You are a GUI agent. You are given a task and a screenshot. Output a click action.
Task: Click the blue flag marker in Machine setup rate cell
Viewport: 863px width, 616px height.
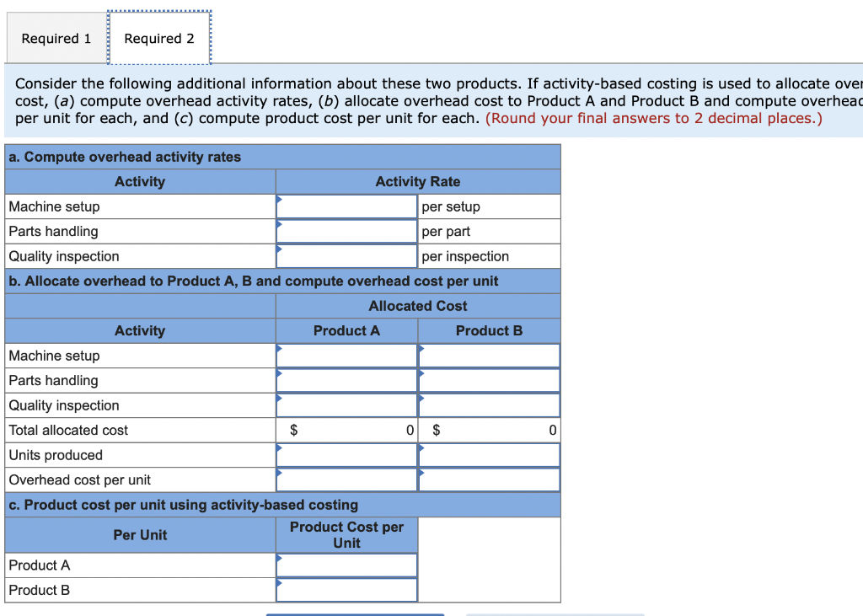(x=279, y=200)
